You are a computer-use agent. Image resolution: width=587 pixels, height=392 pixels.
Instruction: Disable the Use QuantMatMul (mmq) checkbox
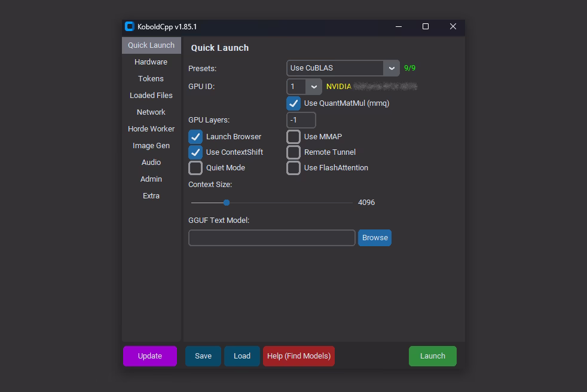coord(293,103)
